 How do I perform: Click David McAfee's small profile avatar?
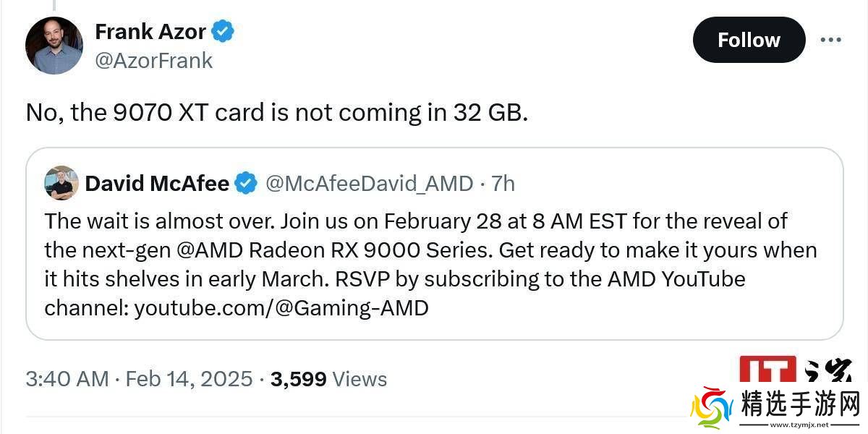(x=61, y=183)
